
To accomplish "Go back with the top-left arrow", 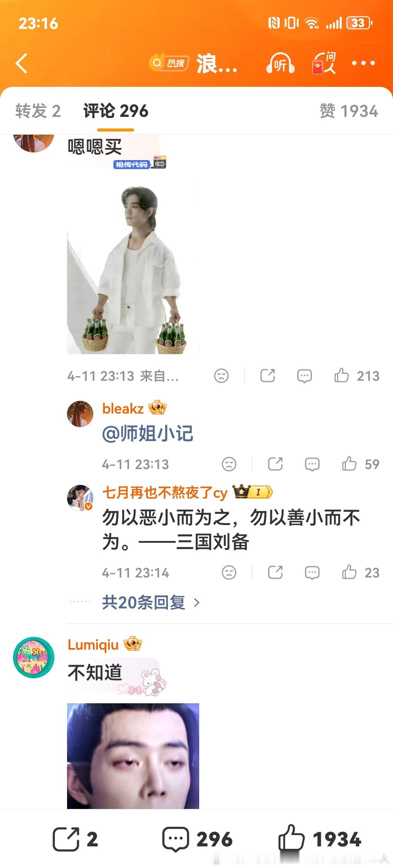I will pos(22,63).
